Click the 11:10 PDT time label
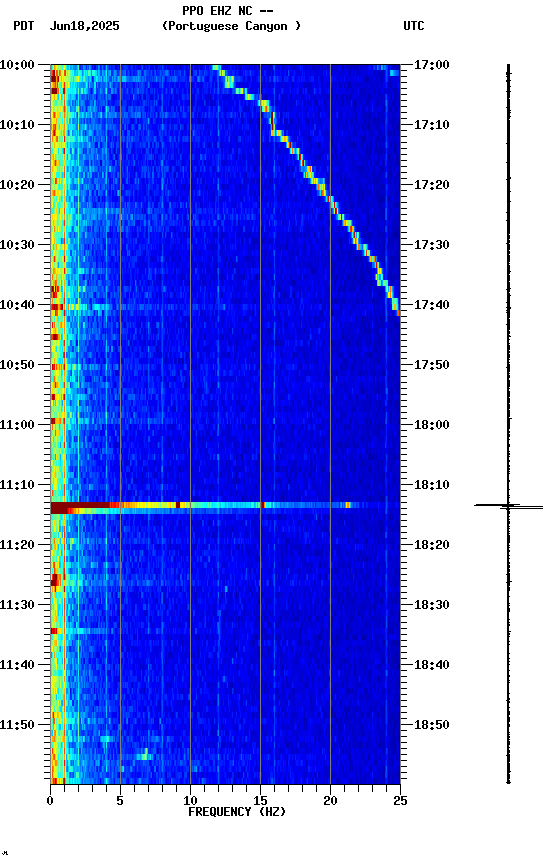 pyautogui.click(x=17, y=485)
